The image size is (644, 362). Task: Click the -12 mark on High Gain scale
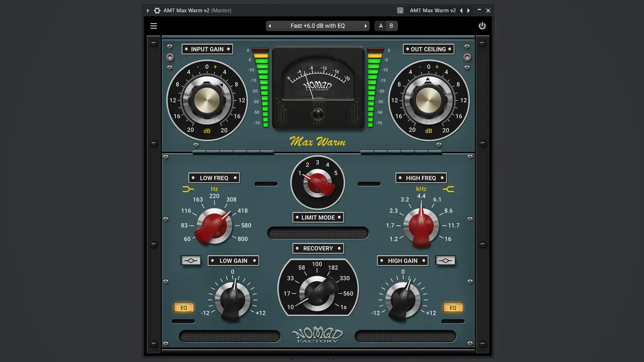[x=375, y=313]
